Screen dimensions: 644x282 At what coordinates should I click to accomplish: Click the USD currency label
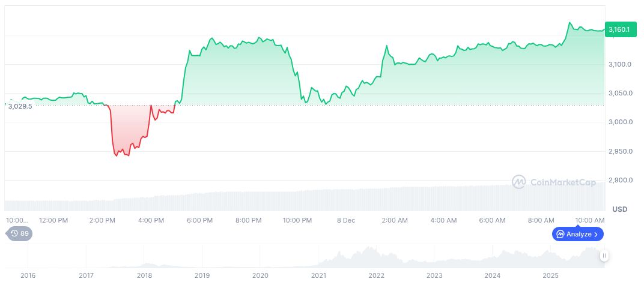619,209
